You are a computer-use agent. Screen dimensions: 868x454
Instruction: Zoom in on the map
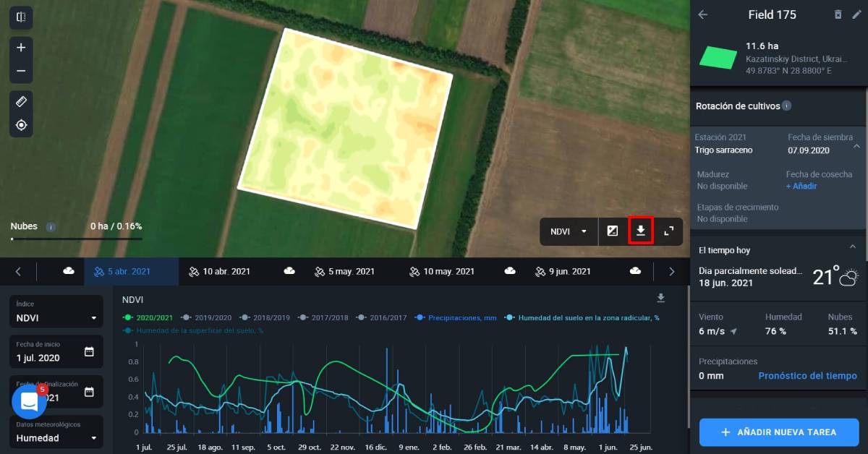(20, 48)
